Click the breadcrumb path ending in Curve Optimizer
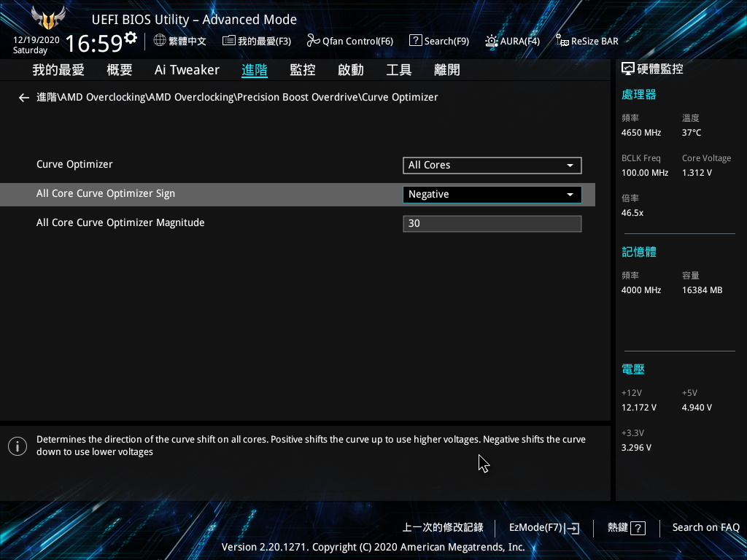This screenshot has width=747, height=560. click(237, 97)
